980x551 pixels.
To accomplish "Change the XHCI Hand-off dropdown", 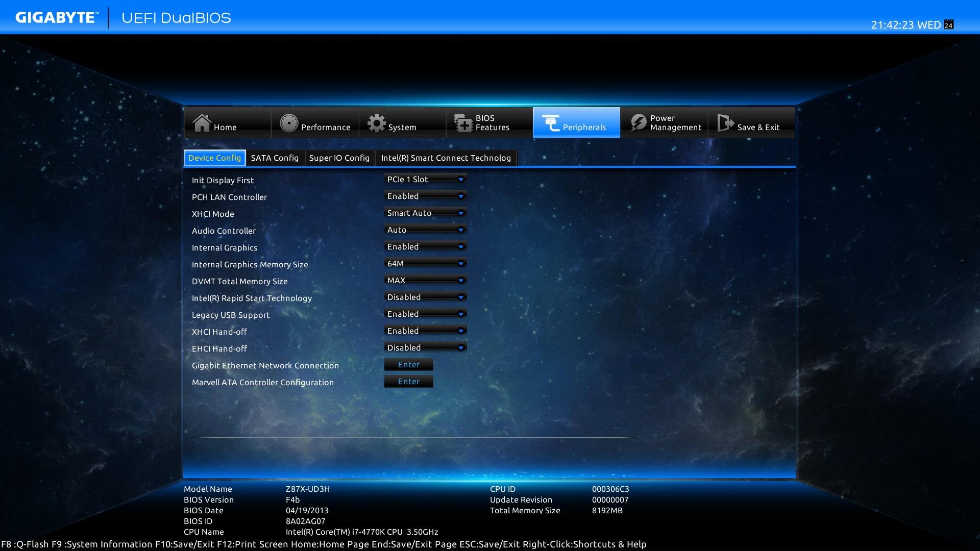I will [x=425, y=331].
